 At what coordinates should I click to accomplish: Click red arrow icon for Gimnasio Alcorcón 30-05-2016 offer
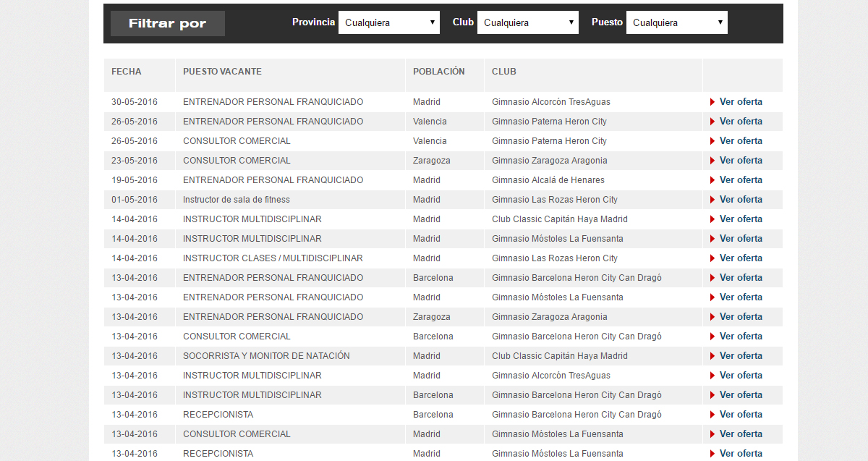click(712, 102)
